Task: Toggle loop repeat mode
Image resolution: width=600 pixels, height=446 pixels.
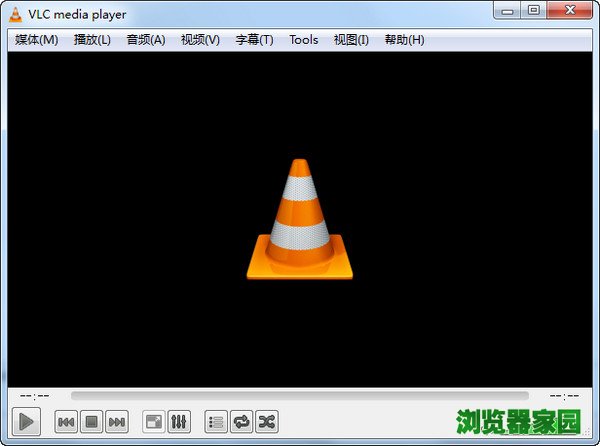Action: tap(241, 422)
